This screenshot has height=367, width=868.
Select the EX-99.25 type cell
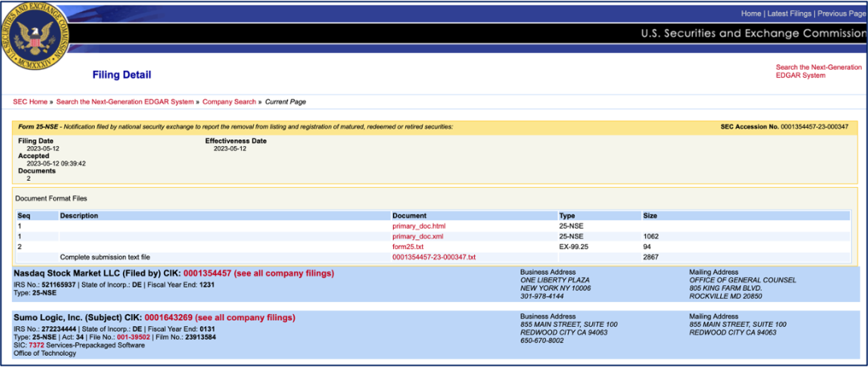click(574, 247)
